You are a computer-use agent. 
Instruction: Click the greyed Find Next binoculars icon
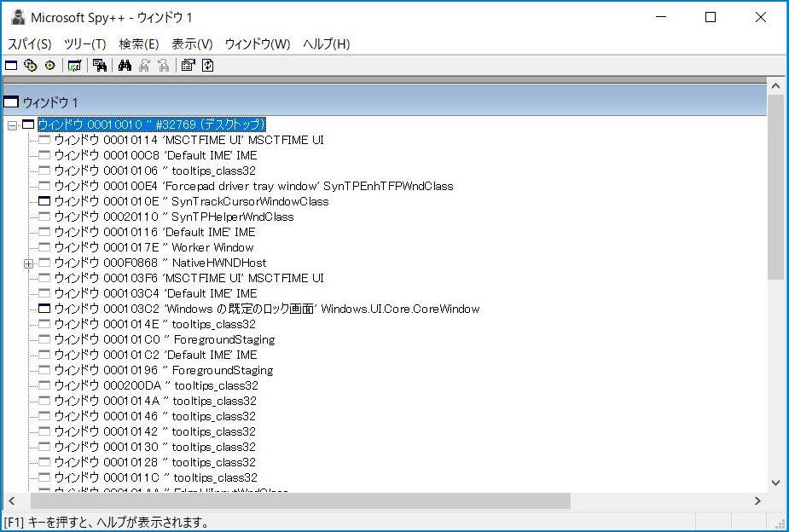144,66
